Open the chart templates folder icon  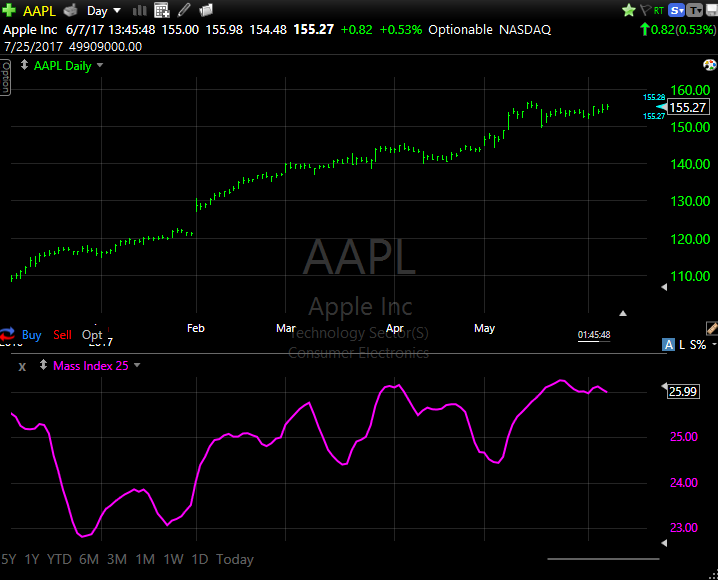[206, 10]
